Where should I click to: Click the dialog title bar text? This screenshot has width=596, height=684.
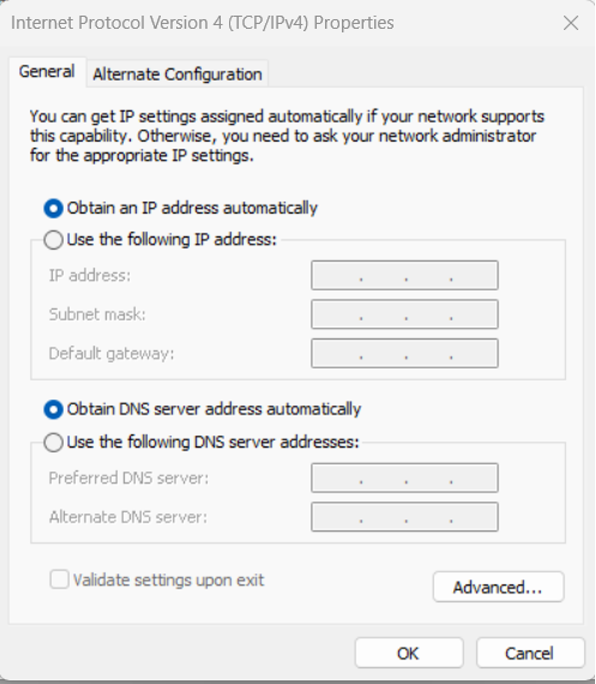[202, 23]
